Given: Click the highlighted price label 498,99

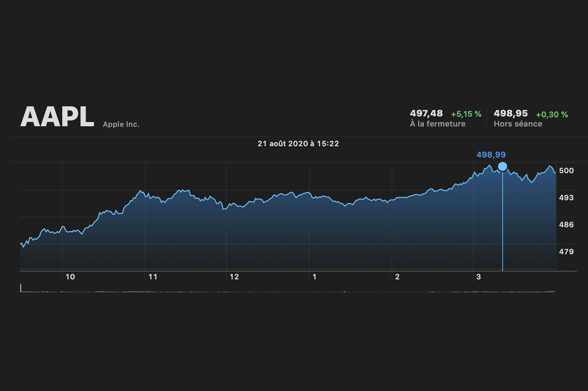Looking at the screenshot, I should (x=491, y=155).
